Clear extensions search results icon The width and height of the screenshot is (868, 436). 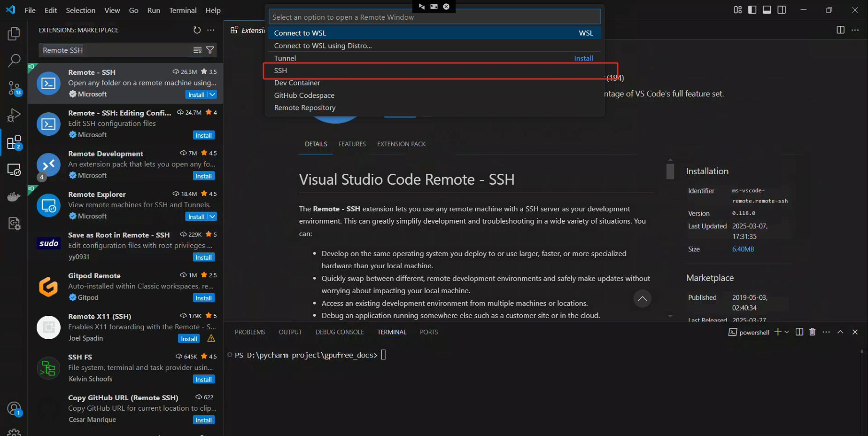pyautogui.click(x=198, y=50)
